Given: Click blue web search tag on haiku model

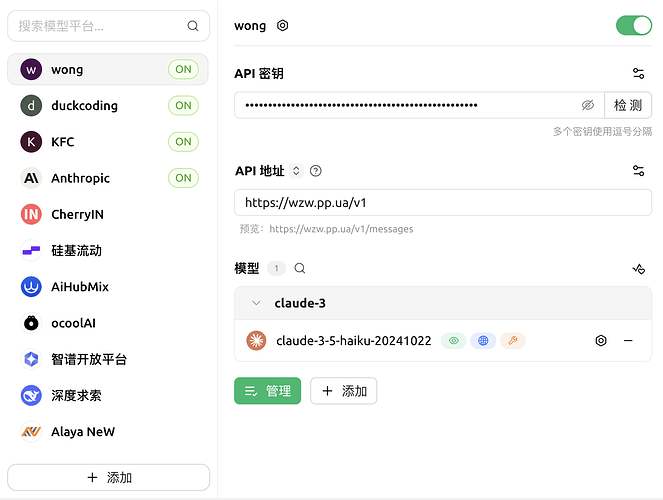Looking at the screenshot, I should [483, 341].
